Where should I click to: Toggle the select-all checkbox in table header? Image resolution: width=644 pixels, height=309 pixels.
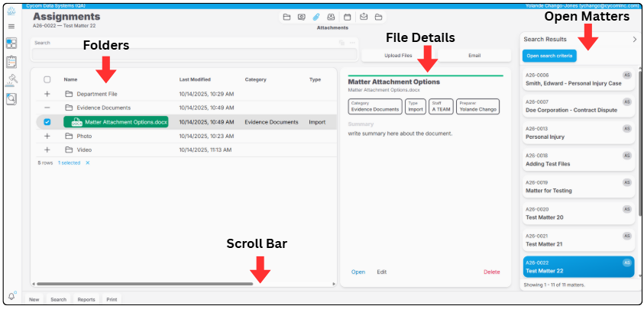[47, 79]
